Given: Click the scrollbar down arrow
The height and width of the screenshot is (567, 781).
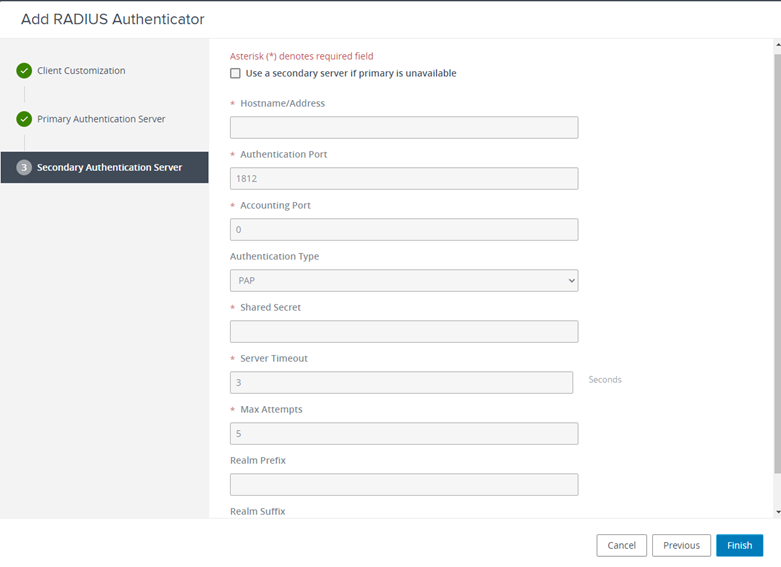Looking at the screenshot, I should click(x=777, y=511).
